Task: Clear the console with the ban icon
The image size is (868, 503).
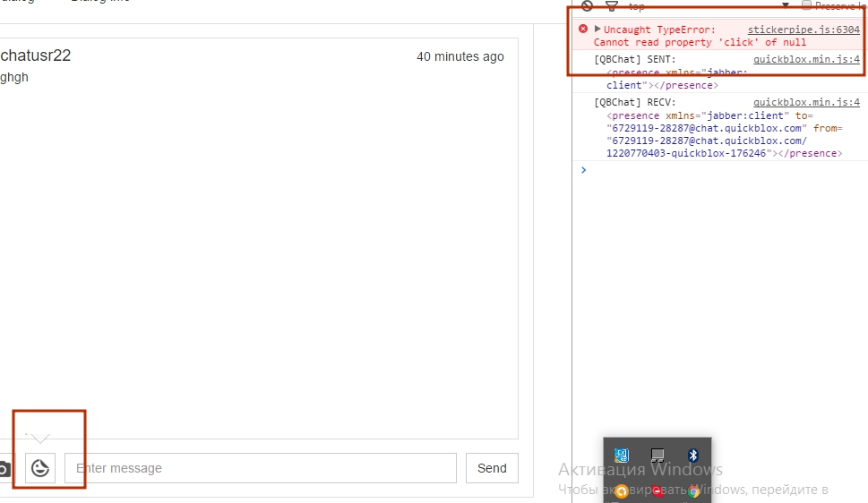Action: coord(587,5)
